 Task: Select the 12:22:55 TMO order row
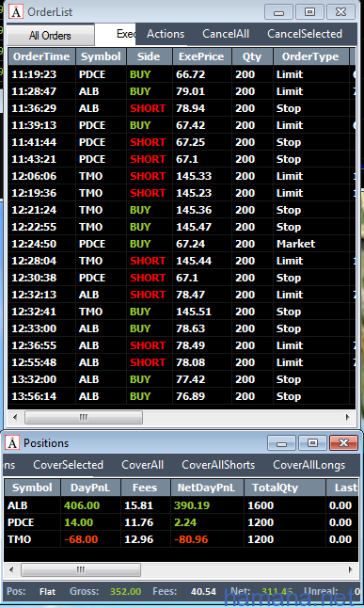point(182,227)
